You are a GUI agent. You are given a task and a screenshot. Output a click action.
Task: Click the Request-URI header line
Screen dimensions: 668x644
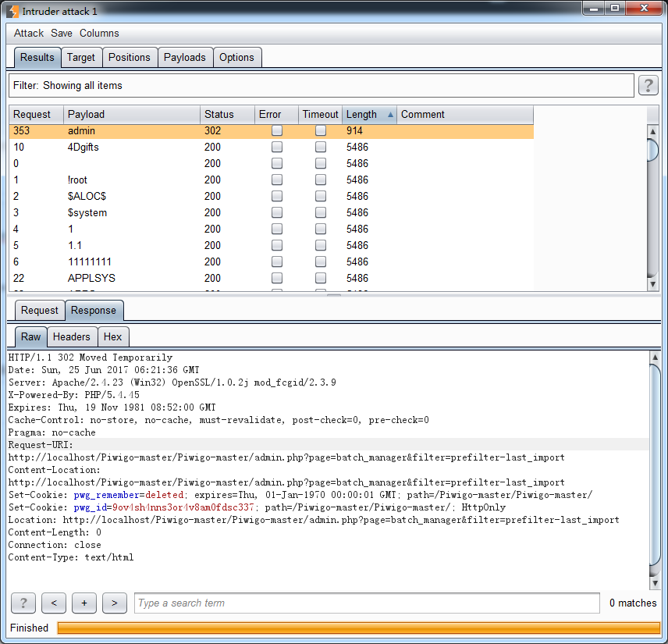pos(41,445)
